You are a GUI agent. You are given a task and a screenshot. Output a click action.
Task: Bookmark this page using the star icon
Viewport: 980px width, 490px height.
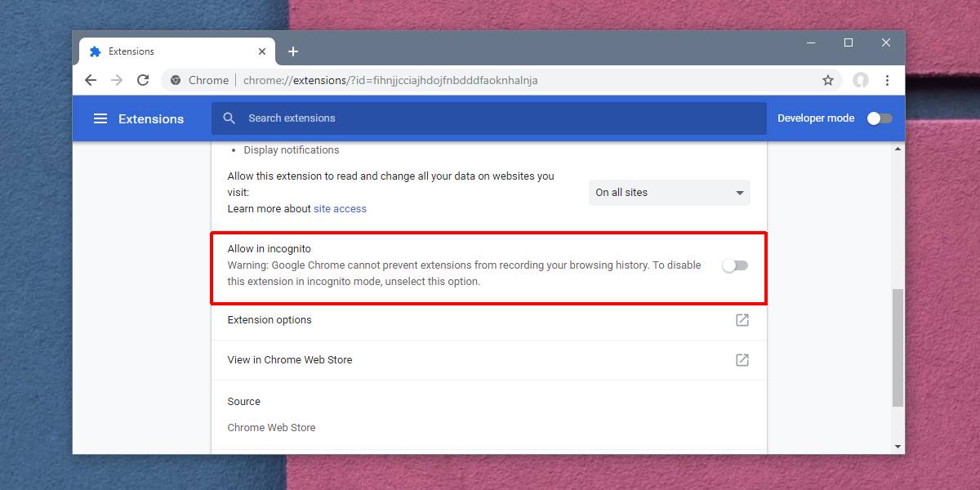click(x=828, y=80)
